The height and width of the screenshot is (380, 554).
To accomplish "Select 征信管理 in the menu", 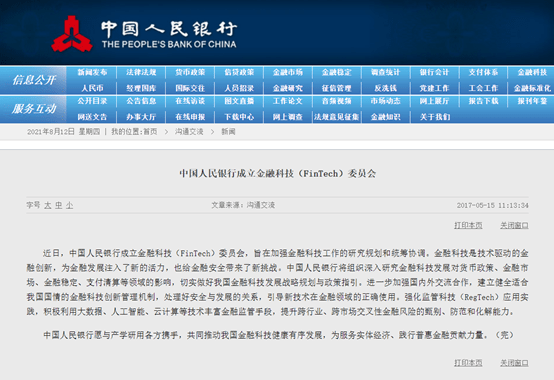I will pos(337,88).
